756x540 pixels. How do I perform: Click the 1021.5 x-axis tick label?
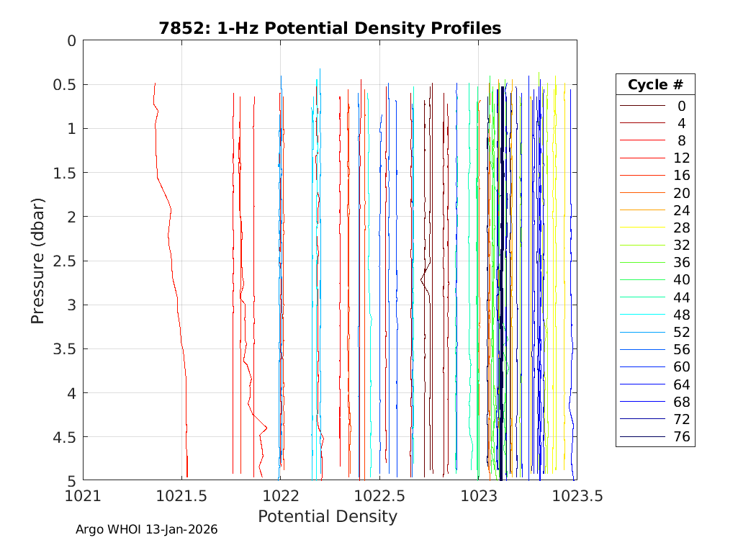click(181, 495)
